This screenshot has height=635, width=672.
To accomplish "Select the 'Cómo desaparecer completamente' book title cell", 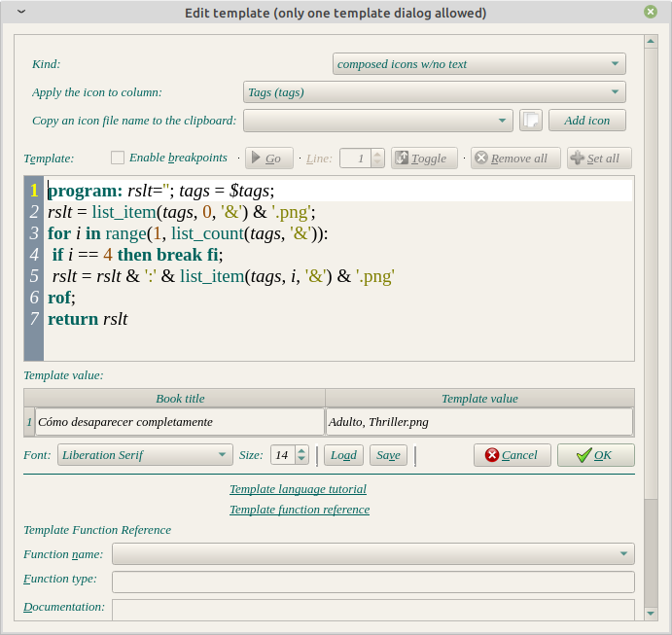I will (x=180, y=422).
